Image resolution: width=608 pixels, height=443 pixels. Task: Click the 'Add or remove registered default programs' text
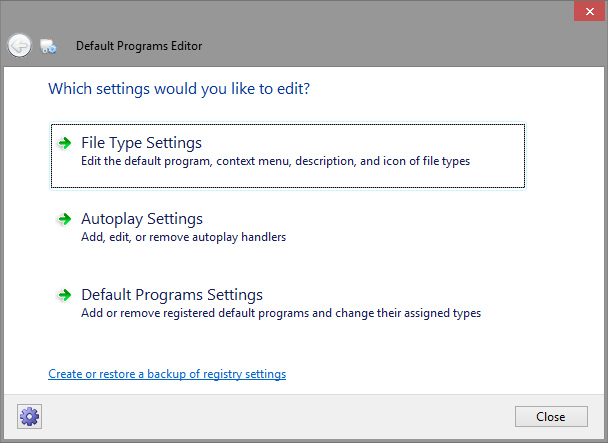point(280,313)
